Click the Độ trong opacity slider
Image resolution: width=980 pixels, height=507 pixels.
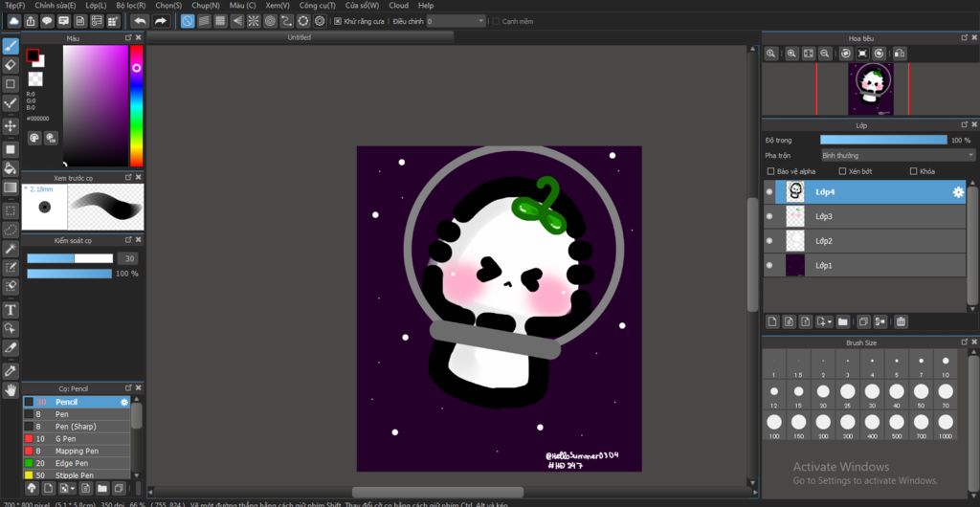click(x=883, y=140)
